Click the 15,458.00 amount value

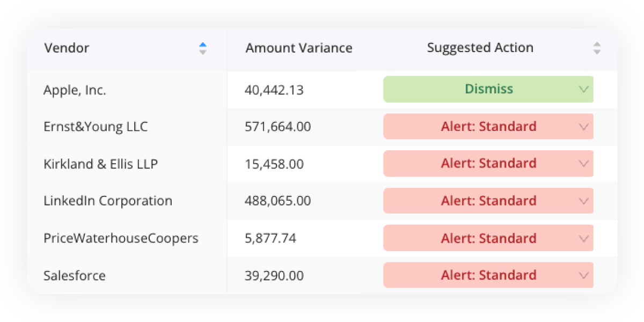274,164
